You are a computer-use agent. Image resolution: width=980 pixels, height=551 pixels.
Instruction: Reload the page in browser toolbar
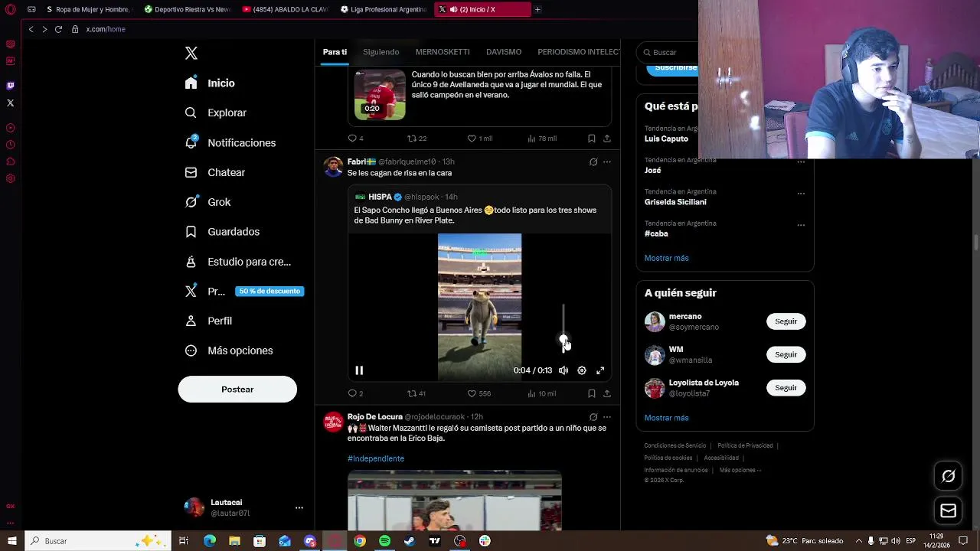coord(58,29)
